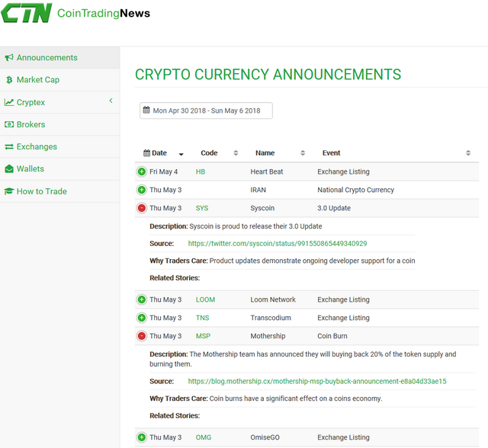Open the Announcements sidebar item

coord(59,57)
